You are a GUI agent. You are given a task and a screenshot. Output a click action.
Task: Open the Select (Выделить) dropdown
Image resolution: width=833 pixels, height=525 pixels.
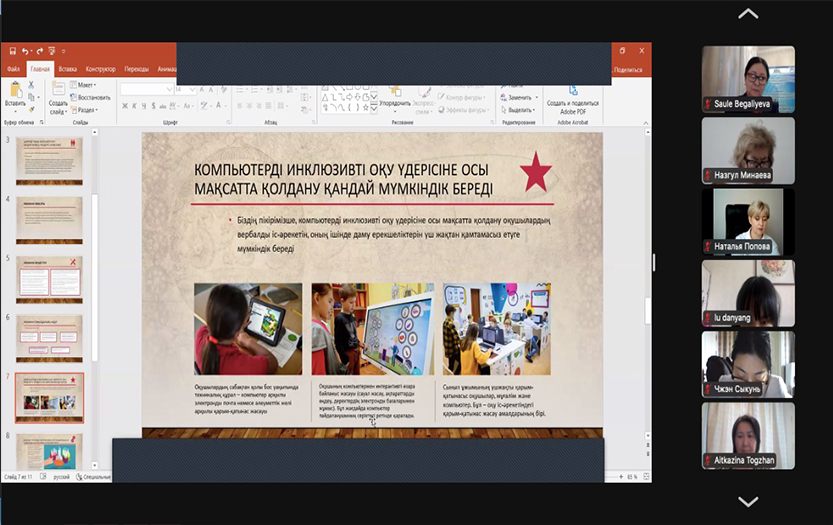click(x=520, y=110)
